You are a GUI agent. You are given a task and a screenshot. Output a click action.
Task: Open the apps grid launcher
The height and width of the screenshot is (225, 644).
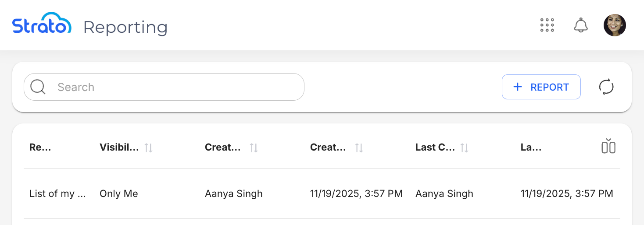pyautogui.click(x=547, y=25)
